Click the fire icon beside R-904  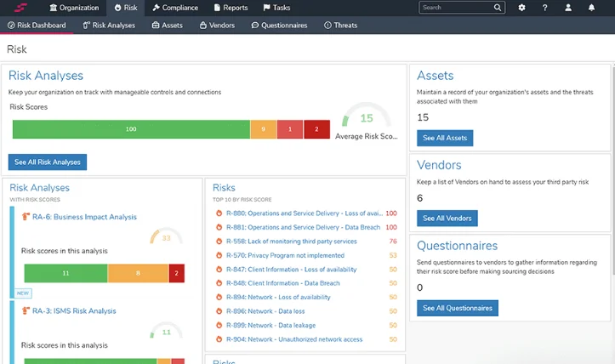click(x=219, y=339)
